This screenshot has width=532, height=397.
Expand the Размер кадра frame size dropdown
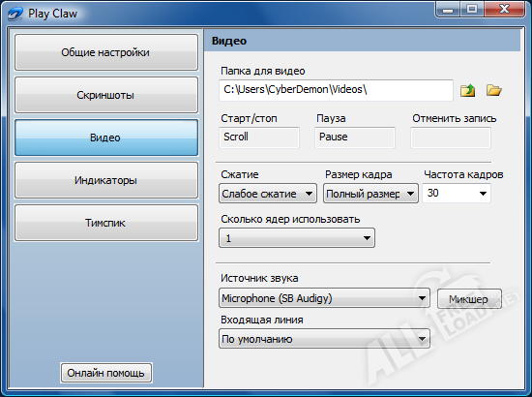click(x=370, y=194)
